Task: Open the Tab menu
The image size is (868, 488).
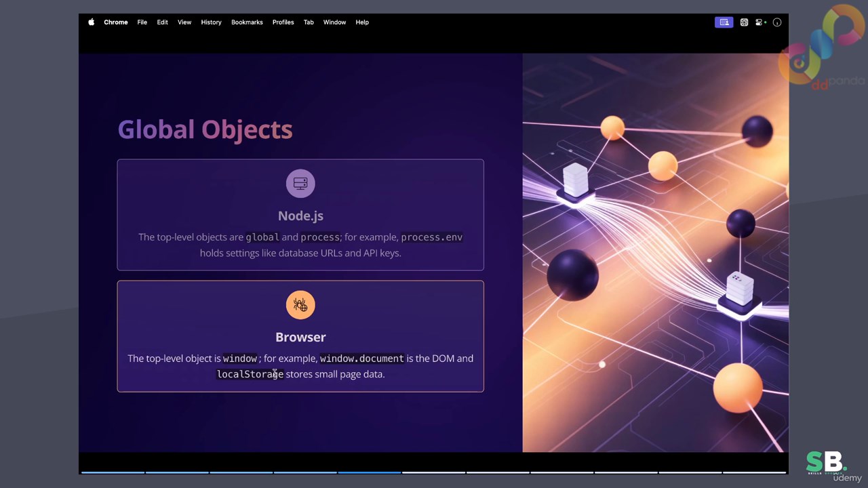Action: tap(309, 22)
